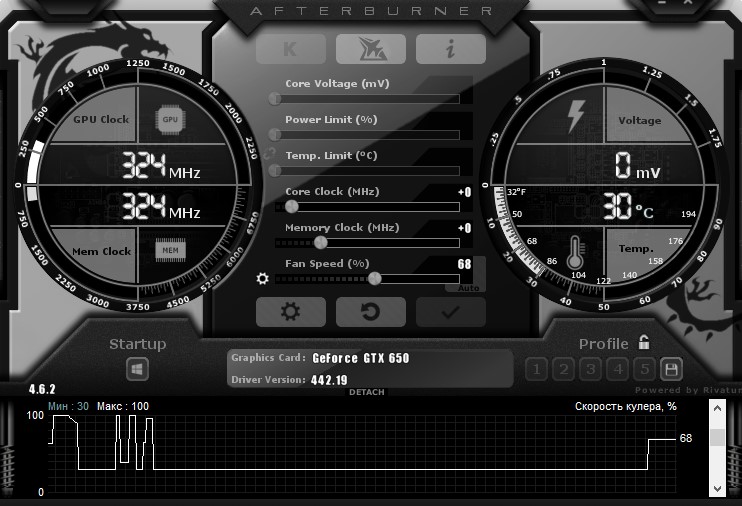Click the Voltage gauge label

pyautogui.click(x=639, y=120)
